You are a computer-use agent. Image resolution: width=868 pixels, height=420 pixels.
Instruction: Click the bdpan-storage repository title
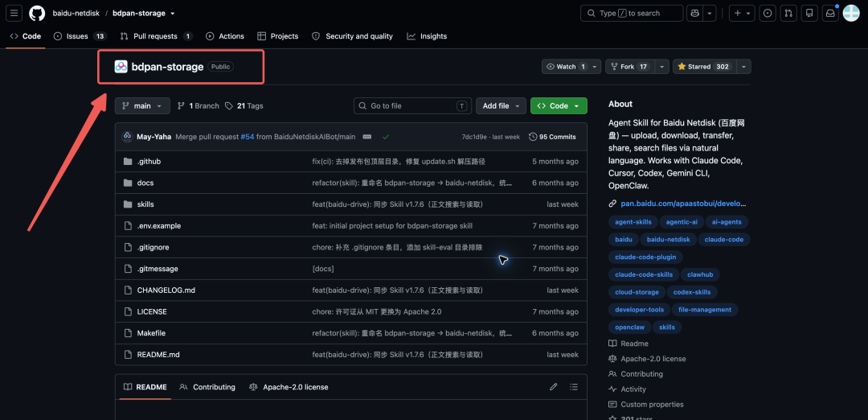pyautogui.click(x=167, y=67)
